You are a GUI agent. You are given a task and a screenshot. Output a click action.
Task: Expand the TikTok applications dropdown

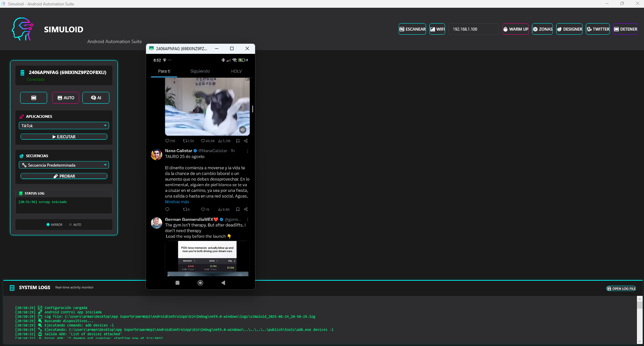[x=64, y=126]
